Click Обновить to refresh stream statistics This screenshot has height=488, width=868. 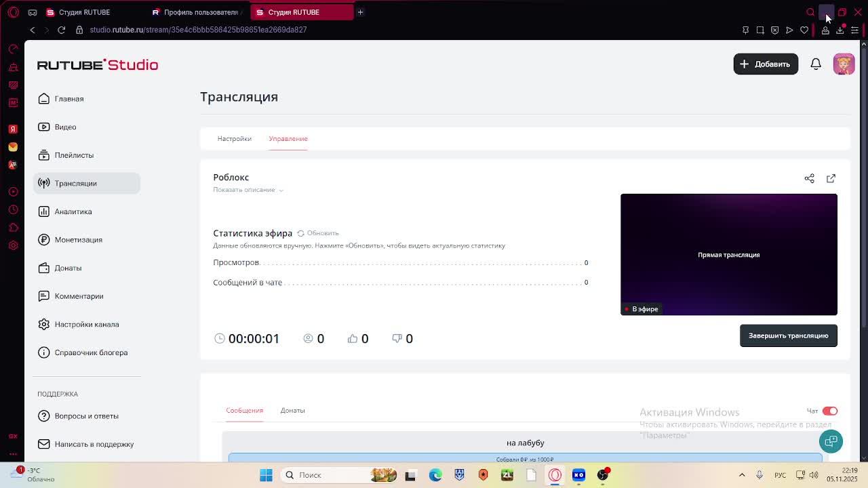[317, 233]
